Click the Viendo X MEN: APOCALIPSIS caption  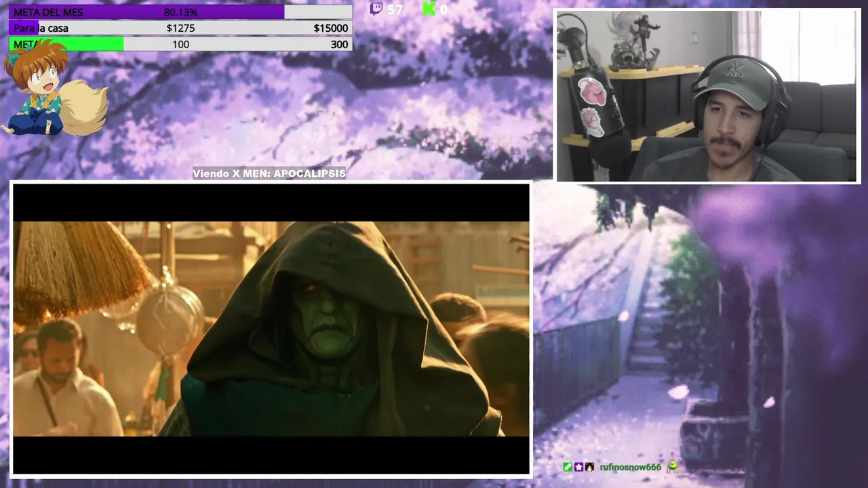(x=269, y=174)
